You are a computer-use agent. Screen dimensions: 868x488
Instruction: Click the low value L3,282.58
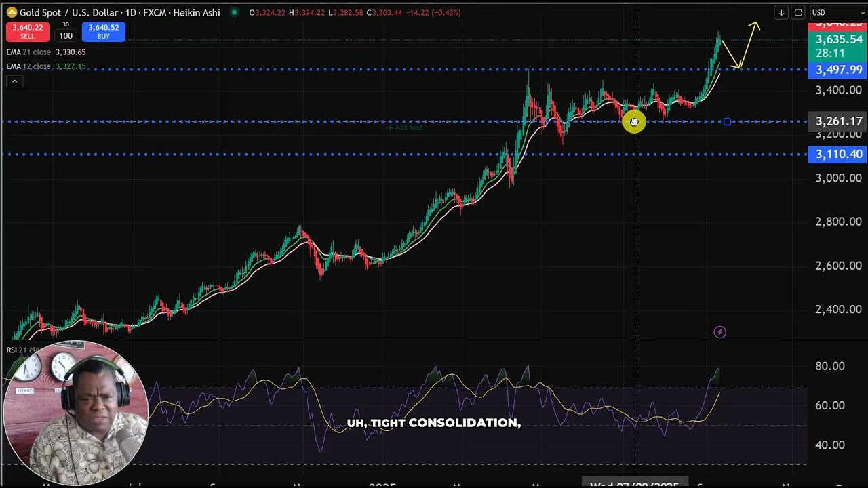coord(345,12)
